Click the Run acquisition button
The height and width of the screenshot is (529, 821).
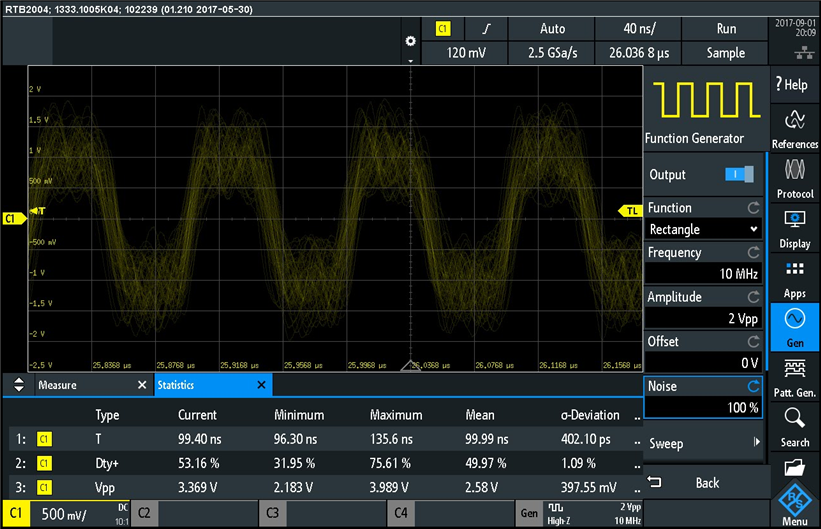[x=726, y=29]
